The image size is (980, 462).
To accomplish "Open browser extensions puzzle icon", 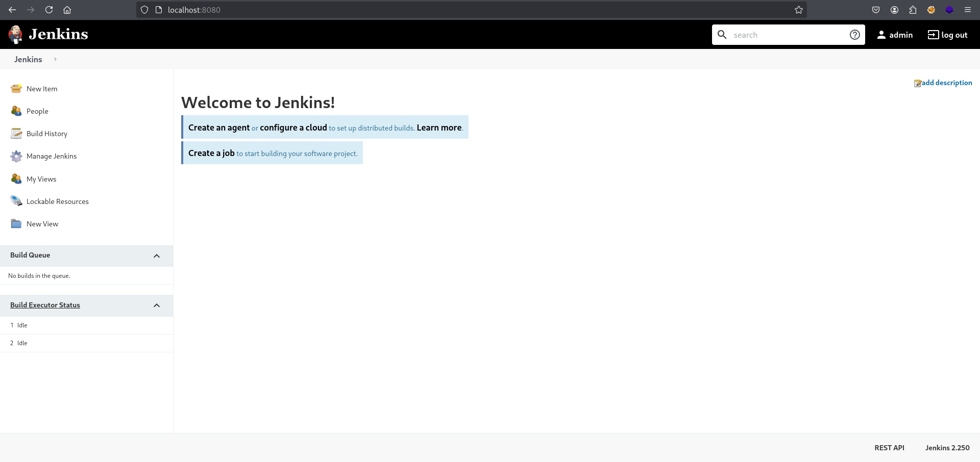I will 913,10.
